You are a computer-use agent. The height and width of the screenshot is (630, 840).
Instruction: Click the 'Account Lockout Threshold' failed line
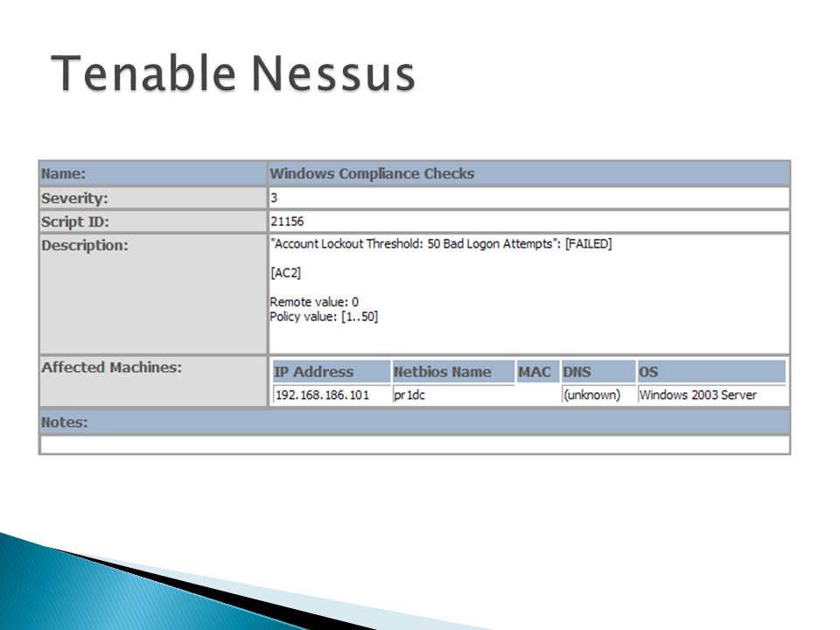coord(441,244)
